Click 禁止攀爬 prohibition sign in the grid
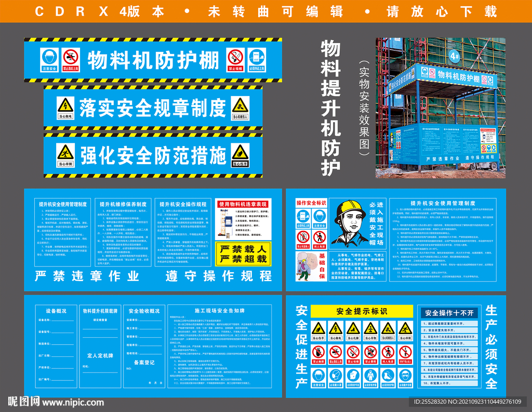The height and width of the screenshot is (412, 532). coord(370,354)
